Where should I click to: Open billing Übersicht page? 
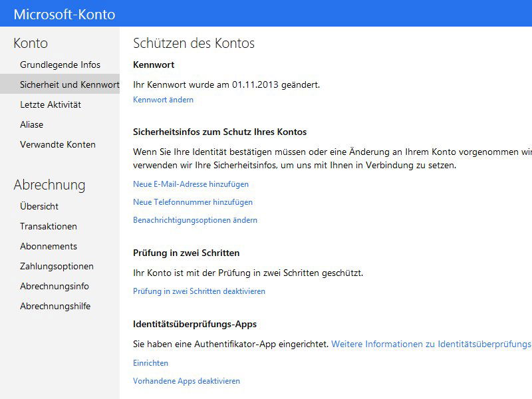[x=39, y=206]
